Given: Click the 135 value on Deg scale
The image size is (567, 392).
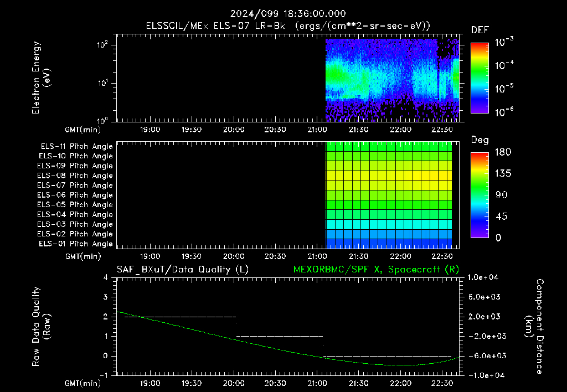Looking at the screenshot, I should tap(503, 174).
